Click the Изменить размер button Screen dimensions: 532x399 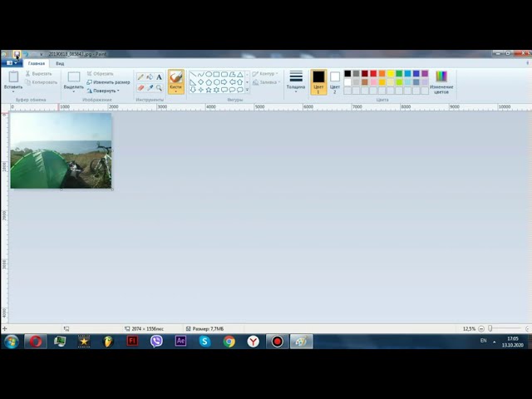(109, 82)
